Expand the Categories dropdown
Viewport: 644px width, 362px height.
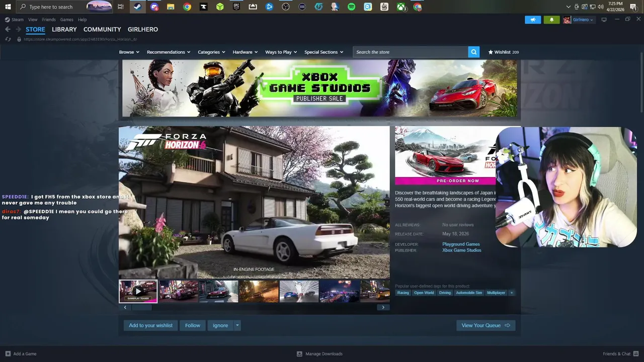[x=211, y=52]
